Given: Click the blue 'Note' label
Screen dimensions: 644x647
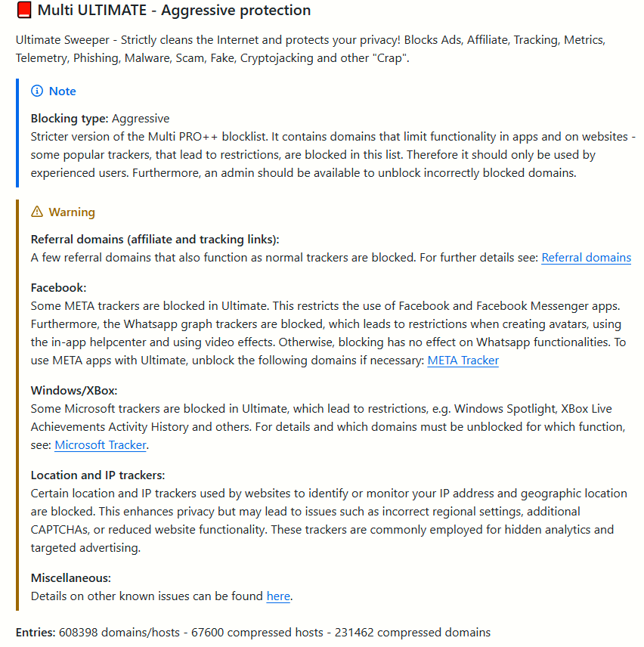Looking at the screenshot, I should click(62, 91).
